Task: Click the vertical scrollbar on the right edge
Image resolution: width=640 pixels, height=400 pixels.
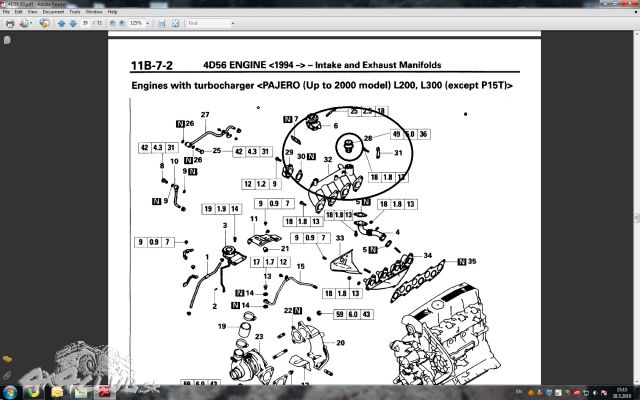Action: 637,208
